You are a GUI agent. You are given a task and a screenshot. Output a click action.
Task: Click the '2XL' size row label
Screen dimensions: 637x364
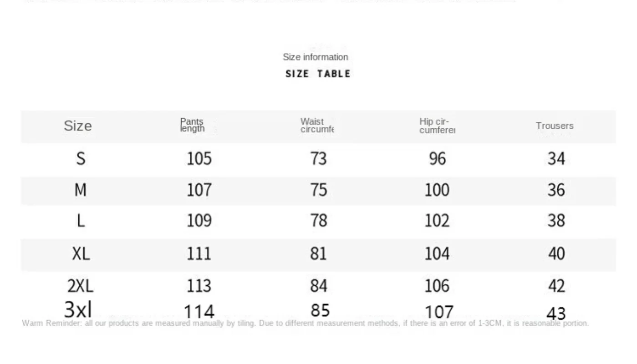pos(80,286)
